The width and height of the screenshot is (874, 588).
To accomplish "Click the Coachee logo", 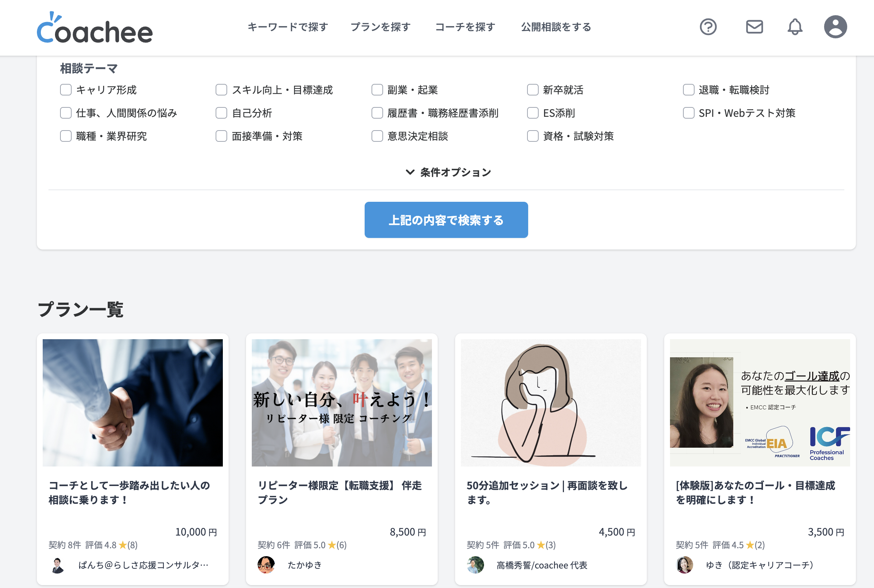I will (94, 28).
